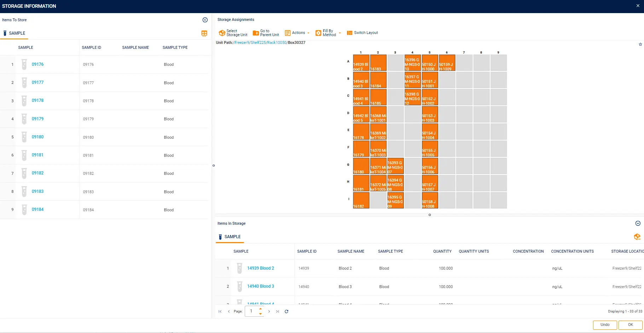Click the orange storage box icon in Items In Storage
The width and height of the screenshot is (644, 333).
[637, 237]
